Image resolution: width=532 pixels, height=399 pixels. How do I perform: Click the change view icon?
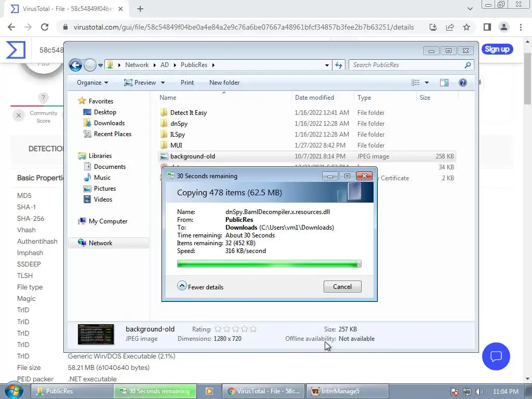pos(416,83)
